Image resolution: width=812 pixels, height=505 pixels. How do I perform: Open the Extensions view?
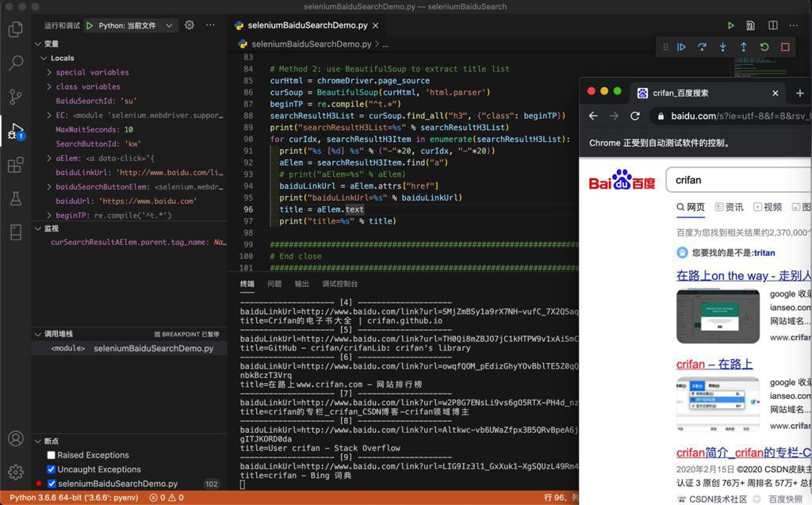16,165
